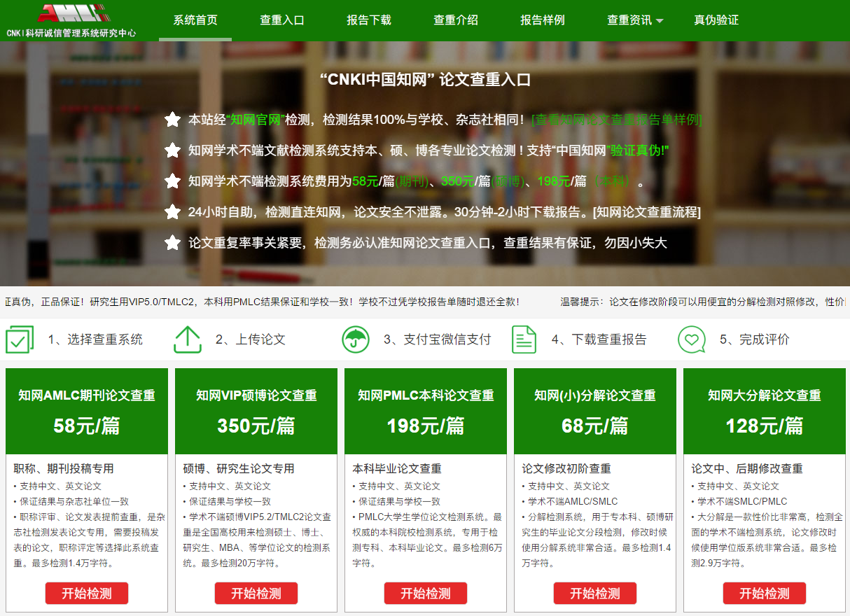Click the star icon beside 24小时自助
The image size is (850, 616).
coord(172,212)
